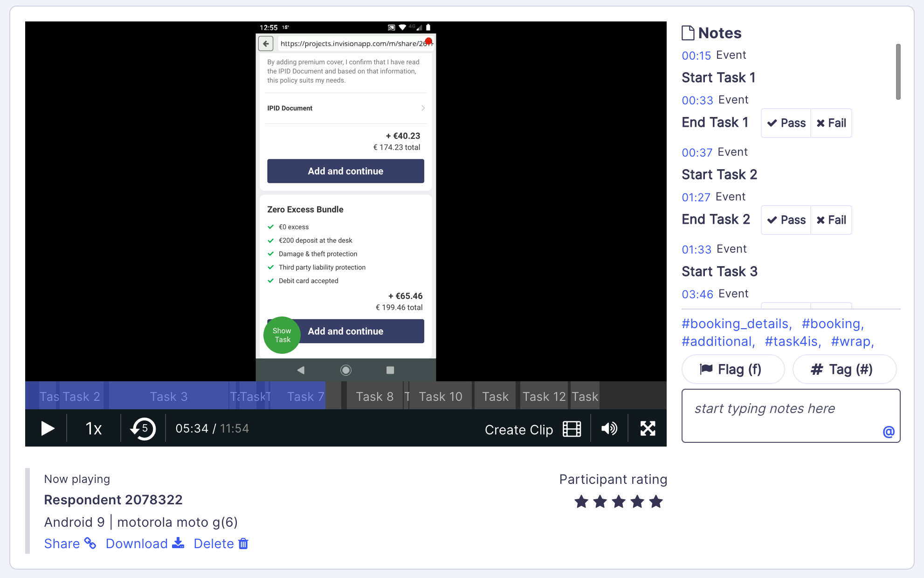The image size is (924, 578).
Task: Jump to Task 7 on timeline
Action: pos(305,397)
